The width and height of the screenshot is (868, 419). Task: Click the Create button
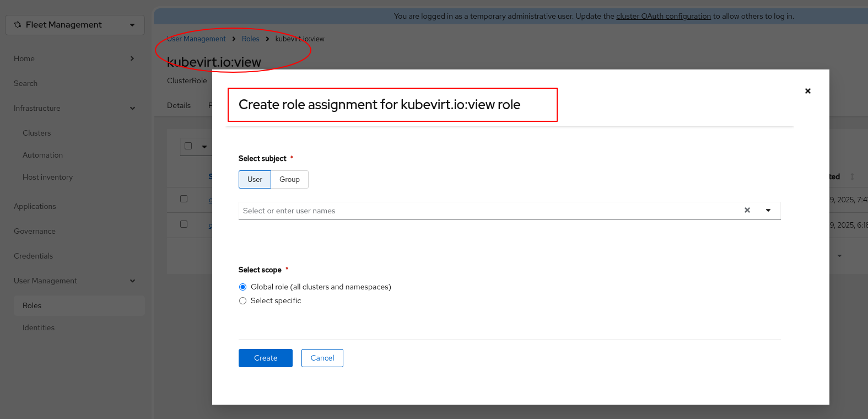[x=265, y=358]
